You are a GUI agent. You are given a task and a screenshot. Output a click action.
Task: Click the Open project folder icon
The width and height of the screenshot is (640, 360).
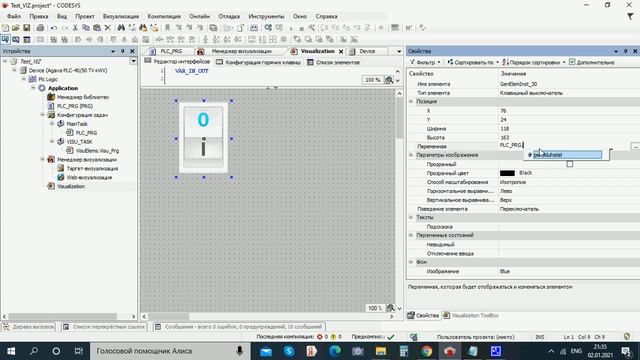(x=16, y=28)
